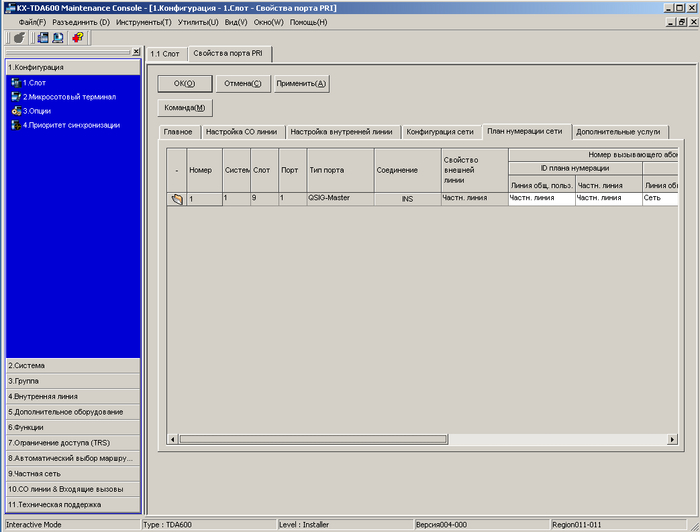This screenshot has width=700, height=532.
Task: Open the Инструменты(T) menu
Action: (143, 22)
